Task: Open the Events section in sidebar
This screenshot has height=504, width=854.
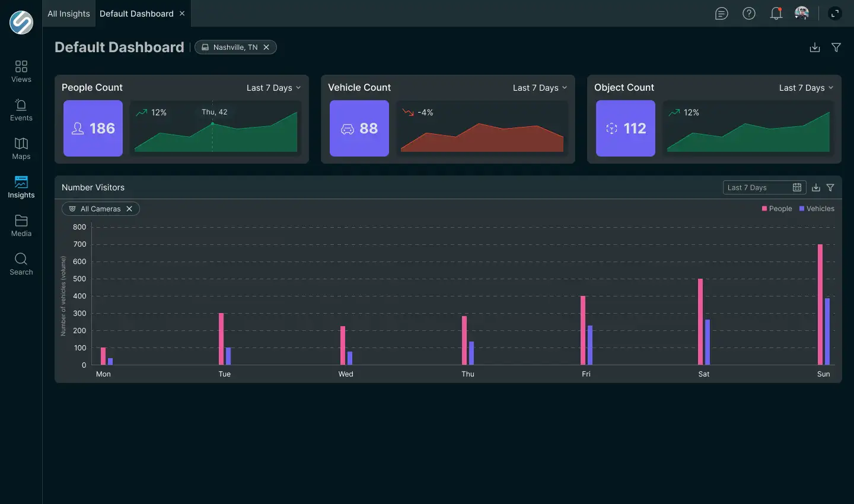Action: 21,110
